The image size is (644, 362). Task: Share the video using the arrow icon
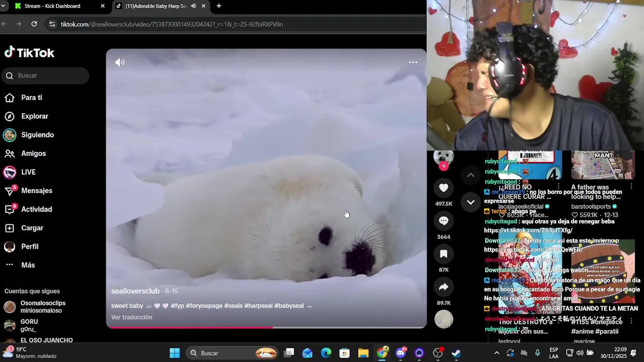(444, 287)
